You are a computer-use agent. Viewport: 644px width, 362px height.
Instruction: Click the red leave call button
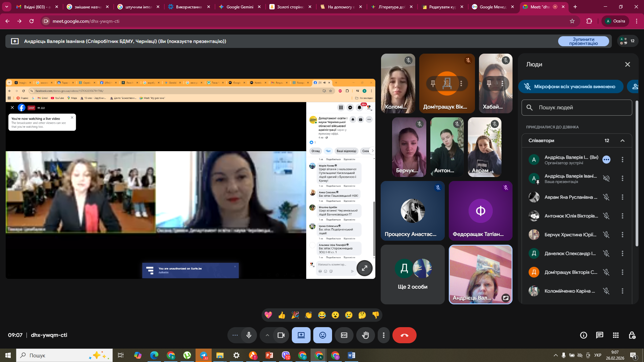tap(404, 335)
